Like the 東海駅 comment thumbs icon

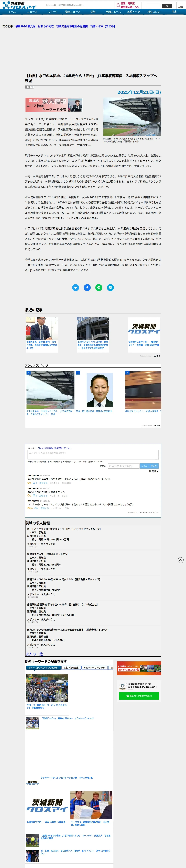pos(29,483)
